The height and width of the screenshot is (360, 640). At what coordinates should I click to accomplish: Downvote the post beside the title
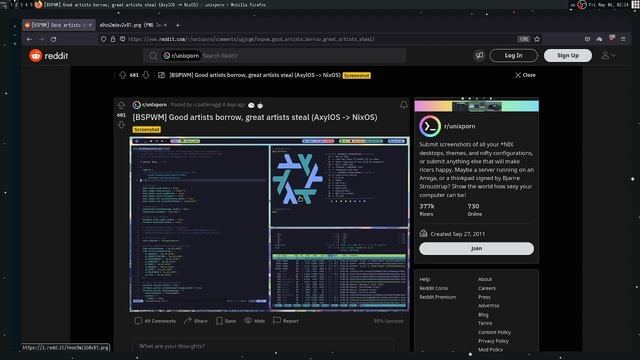pos(121,125)
